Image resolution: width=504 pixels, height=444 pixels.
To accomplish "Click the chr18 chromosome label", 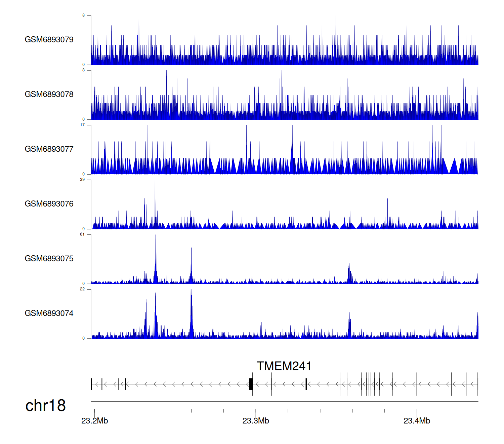I will tap(46, 406).
